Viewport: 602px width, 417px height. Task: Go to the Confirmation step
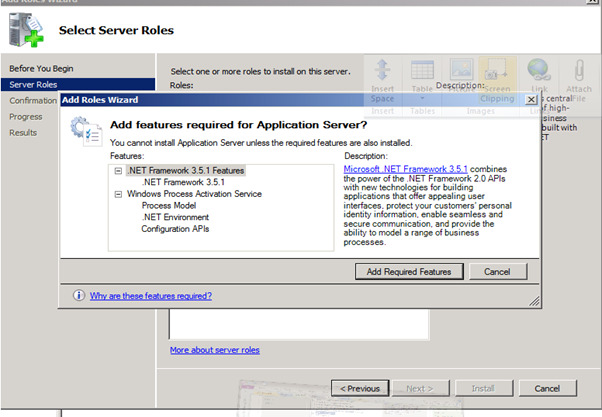pos(33,101)
